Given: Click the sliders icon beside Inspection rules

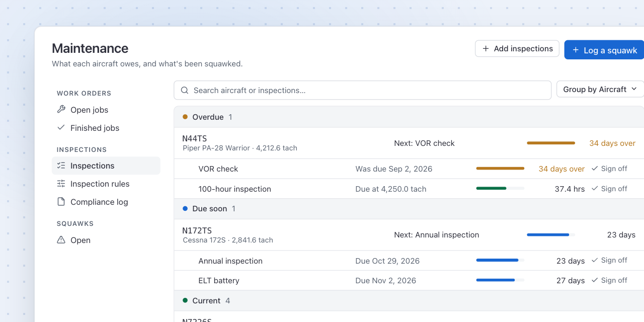Looking at the screenshot, I should 61,183.
